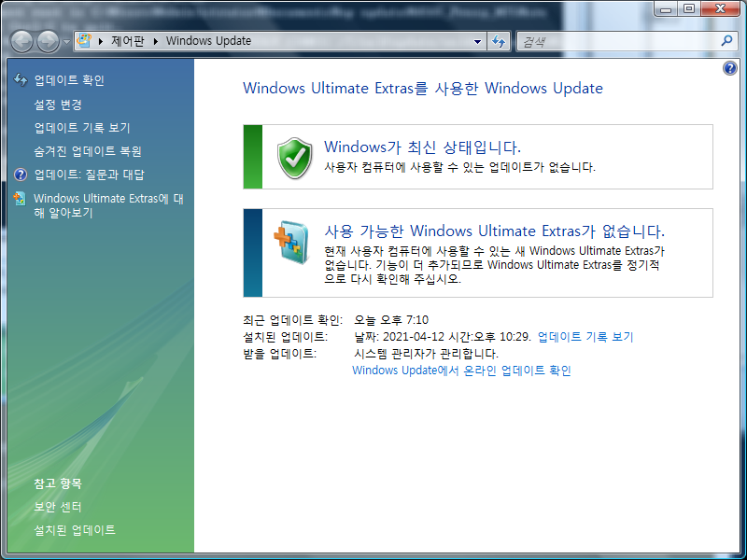Minimize the Windows Update window
This screenshot has width=747, height=560.
666,9
